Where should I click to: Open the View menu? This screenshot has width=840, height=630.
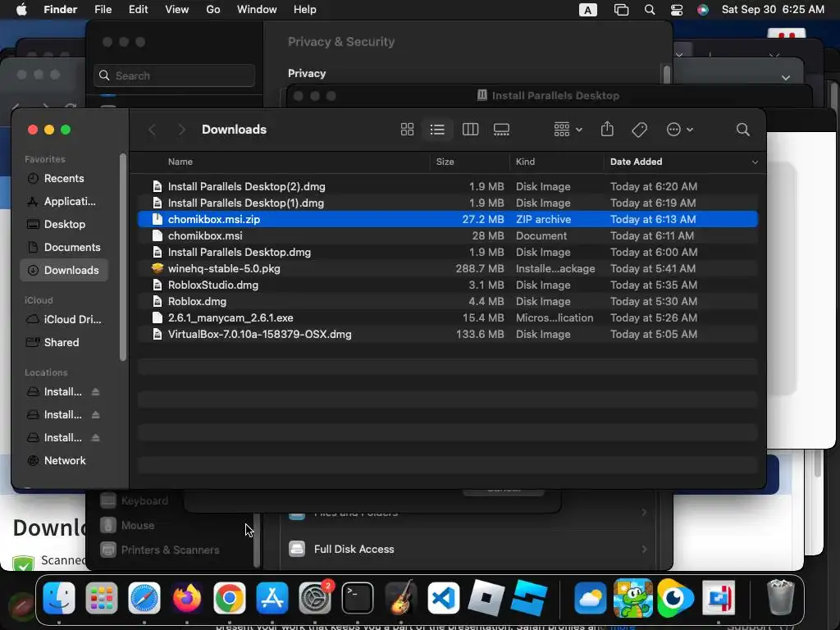click(x=177, y=10)
